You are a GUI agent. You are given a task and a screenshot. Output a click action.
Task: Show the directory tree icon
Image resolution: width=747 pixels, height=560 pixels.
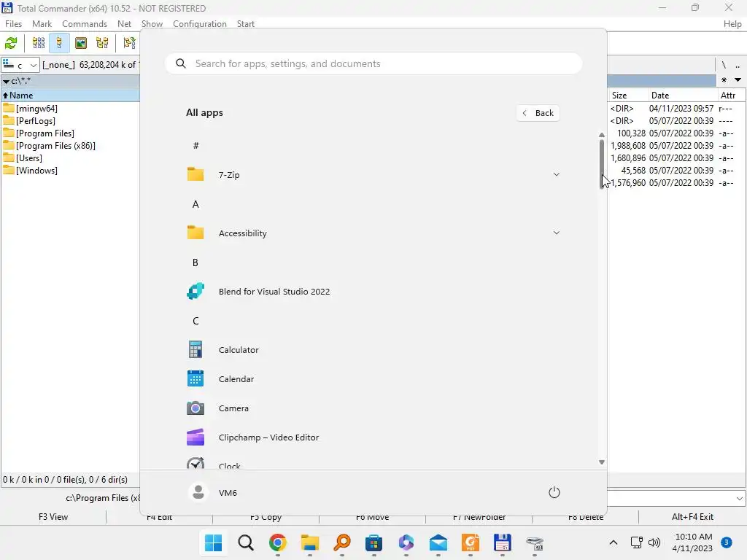(102, 43)
